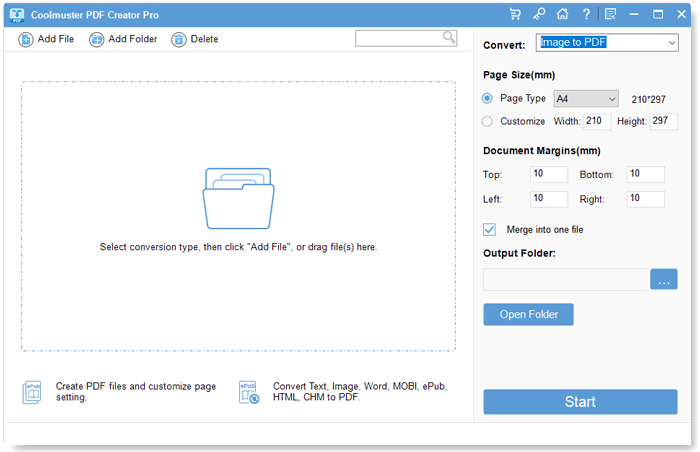Click the key register icon

click(x=539, y=14)
